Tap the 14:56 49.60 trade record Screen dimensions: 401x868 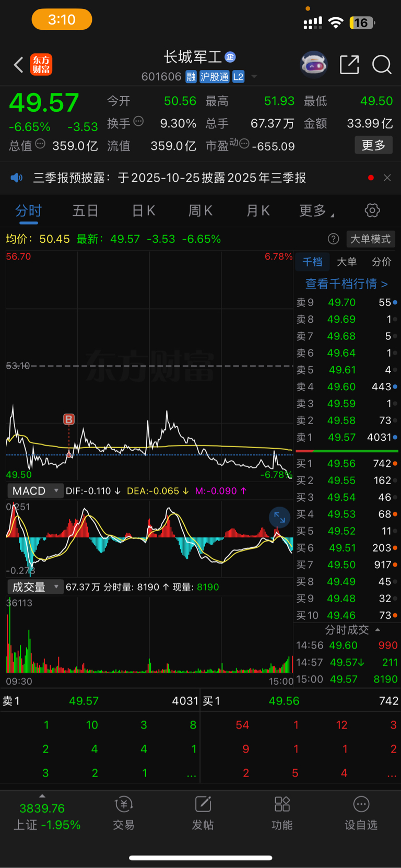347,646
